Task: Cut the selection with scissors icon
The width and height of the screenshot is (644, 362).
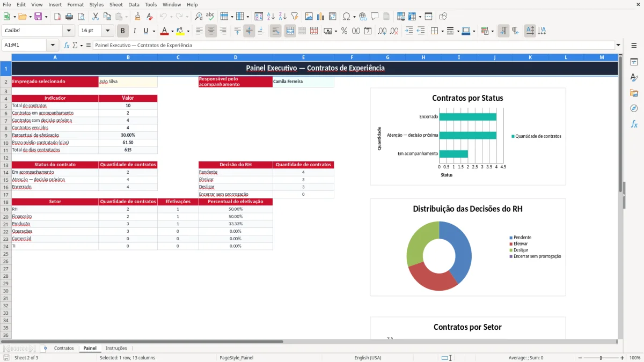Action: click(x=94, y=17)
